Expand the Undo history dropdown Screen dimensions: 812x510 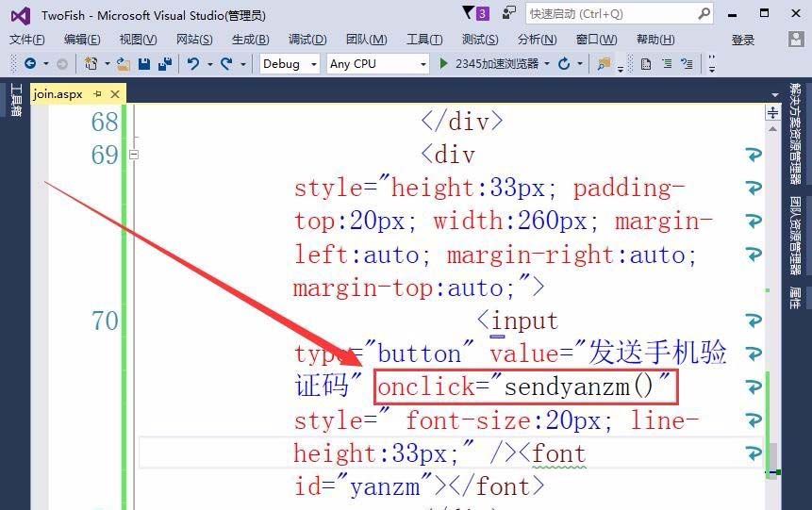click(209, 64)
